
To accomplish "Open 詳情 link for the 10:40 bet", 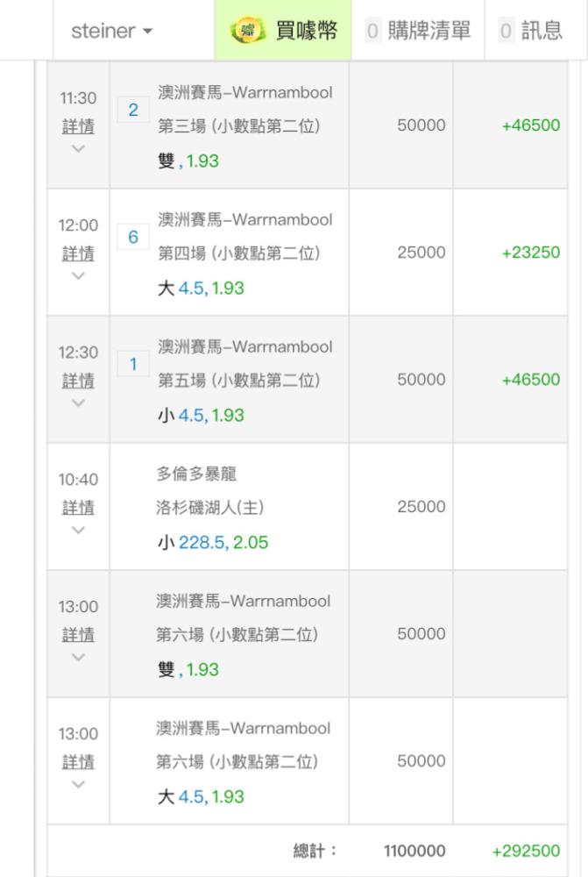I will pos(78,507).
